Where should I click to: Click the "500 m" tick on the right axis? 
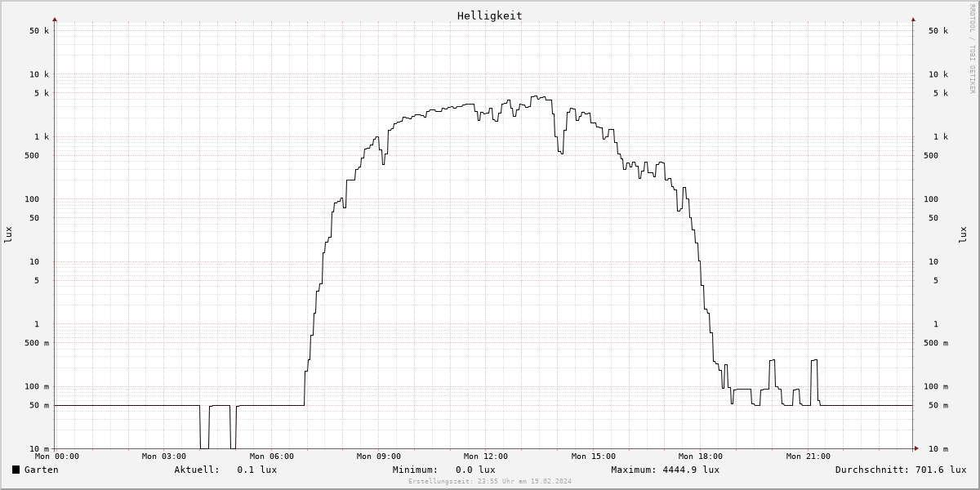[x=936, y=343]
